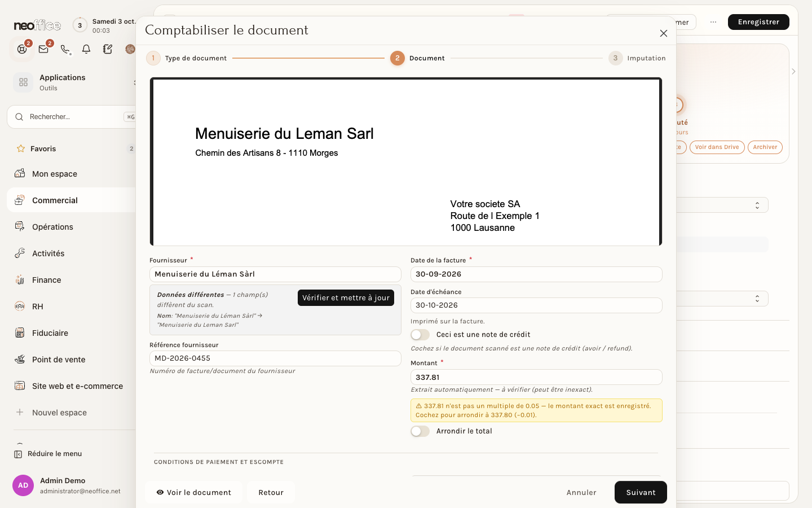
Task: Close the Comptabiliser le document dialog
Action: click(664, 33)
